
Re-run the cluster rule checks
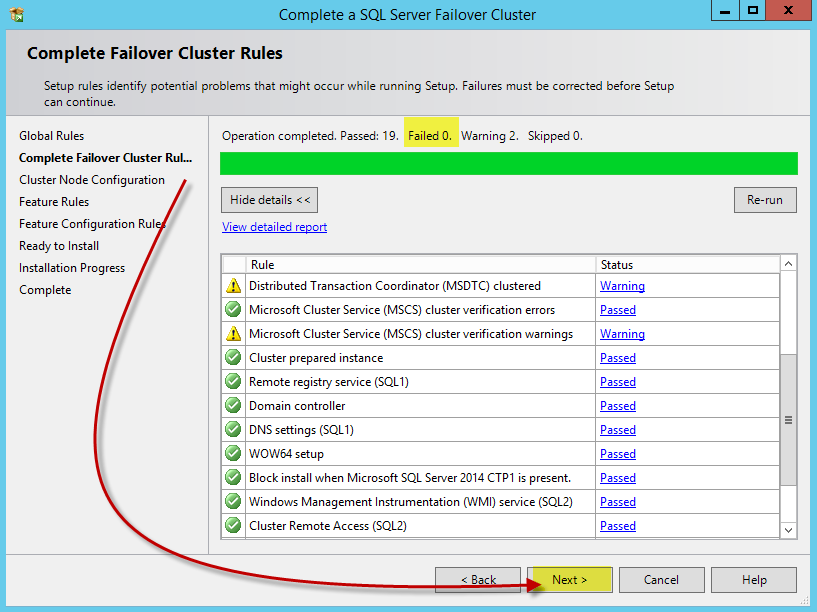tap(765, 200)
